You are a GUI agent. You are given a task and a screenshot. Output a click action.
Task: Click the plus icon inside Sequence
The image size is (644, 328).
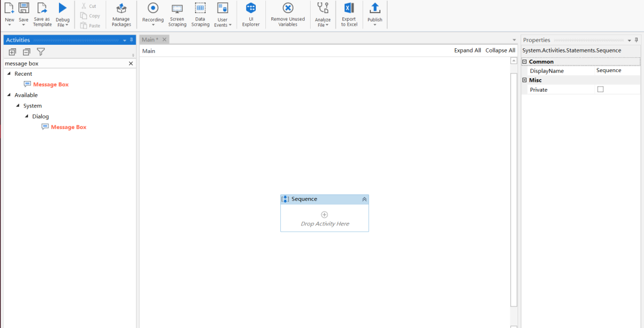pos(324,215)
